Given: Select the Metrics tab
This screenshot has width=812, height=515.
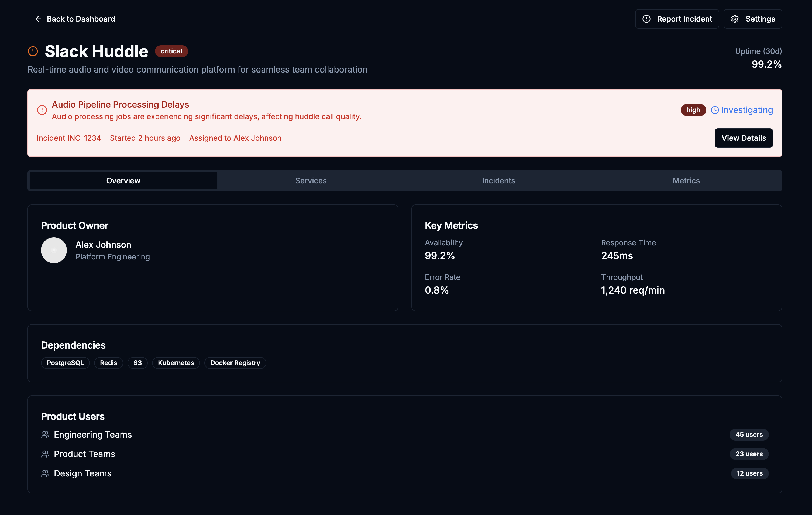Looking at the screenshot, I should point(686,181).
